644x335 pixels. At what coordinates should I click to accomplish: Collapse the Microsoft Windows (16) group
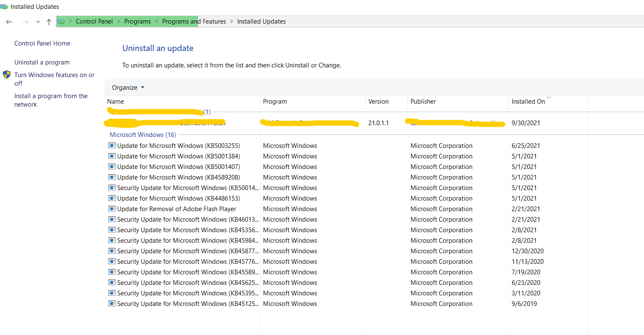tap(143, 135)
